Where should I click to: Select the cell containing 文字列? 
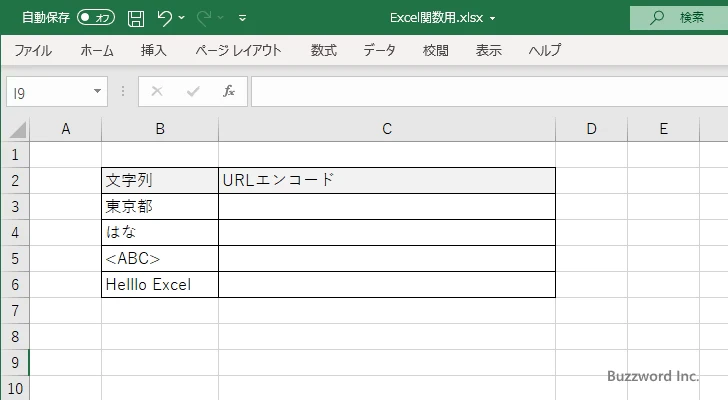160,181
